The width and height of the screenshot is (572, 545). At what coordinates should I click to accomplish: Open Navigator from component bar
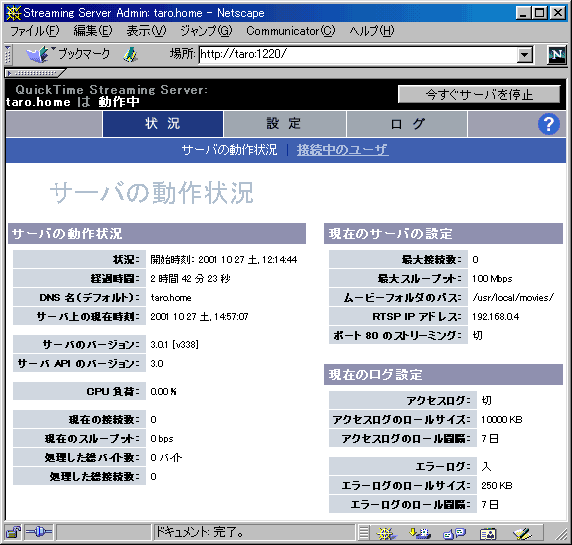coord(386,534)
